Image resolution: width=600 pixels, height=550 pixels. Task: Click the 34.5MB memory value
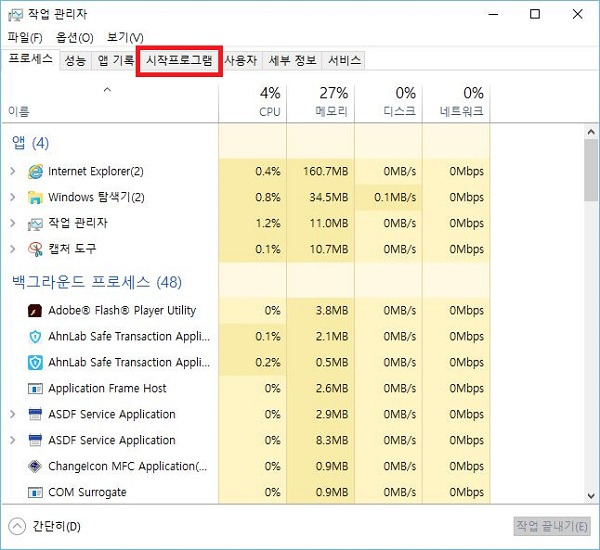(x=329, y=197)
